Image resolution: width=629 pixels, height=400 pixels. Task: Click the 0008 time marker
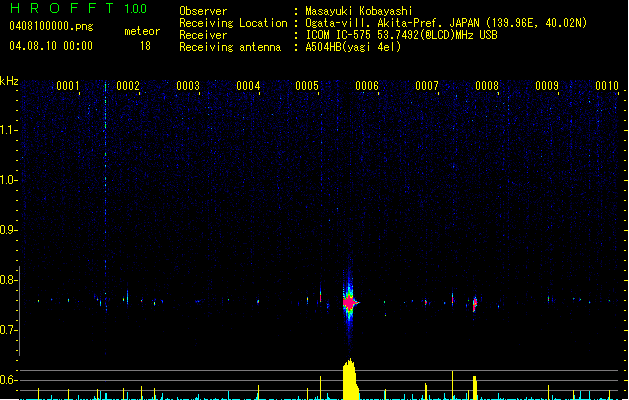pos(487,86)
